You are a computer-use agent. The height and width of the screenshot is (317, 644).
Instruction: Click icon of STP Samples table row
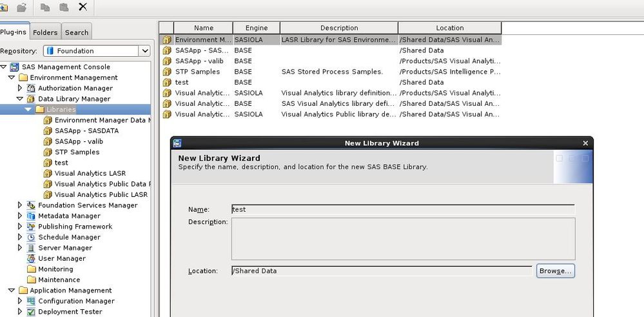point(166,72)
